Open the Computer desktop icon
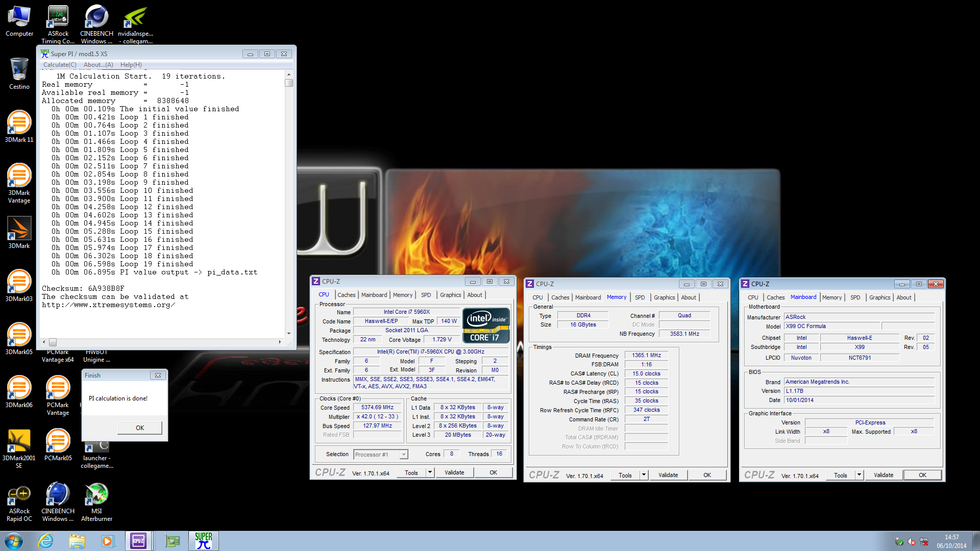This screenshot has width=980, height=551. coord(19,21)
